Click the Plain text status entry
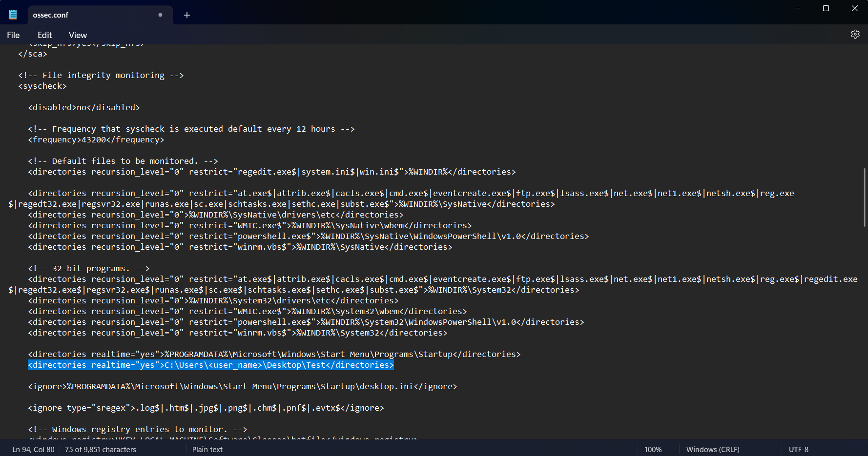868x456 pixels. pyautogui.click(x=207, y=450)
